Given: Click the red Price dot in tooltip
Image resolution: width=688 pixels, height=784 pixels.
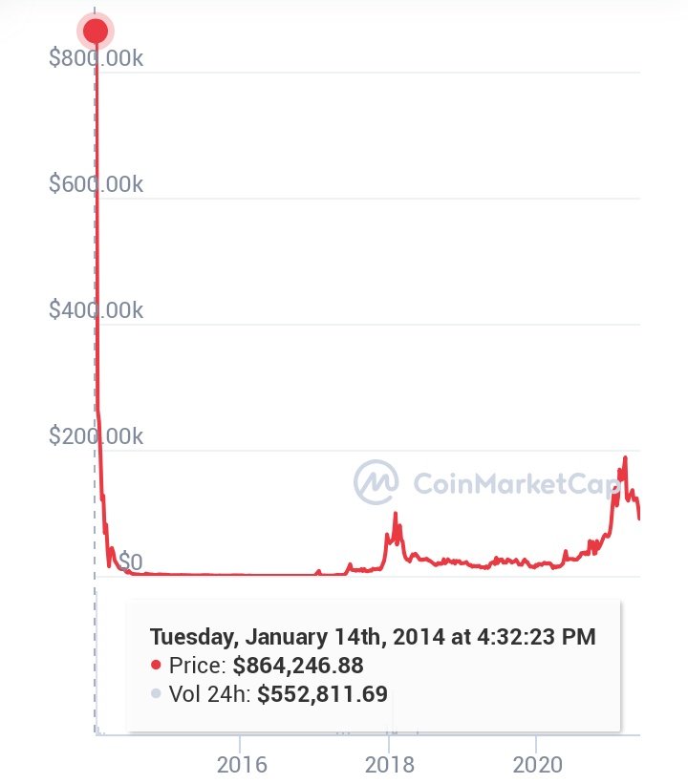Looking at the screenshot, I should pyautogui.click(x=157, y=665).
